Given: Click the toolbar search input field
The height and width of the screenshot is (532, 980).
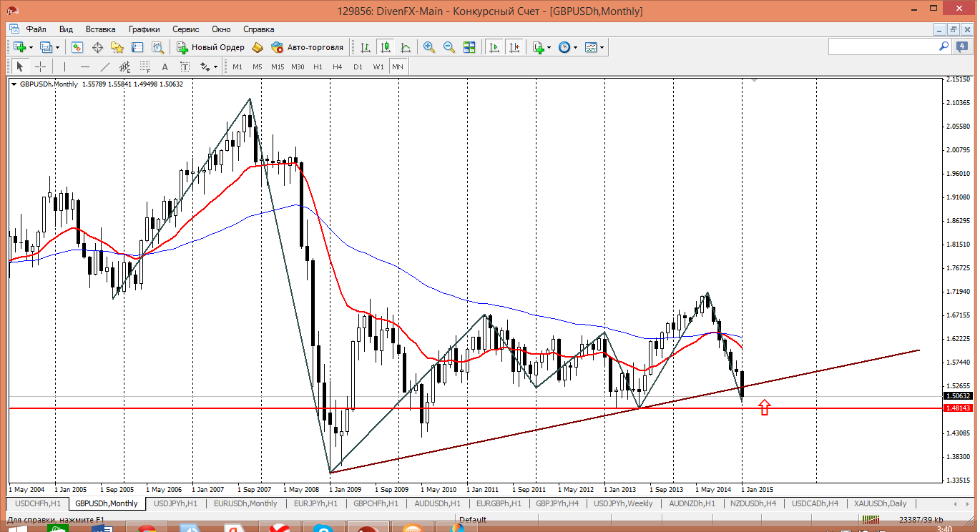Looking at the screenshot, I should [x=883, y=46].
